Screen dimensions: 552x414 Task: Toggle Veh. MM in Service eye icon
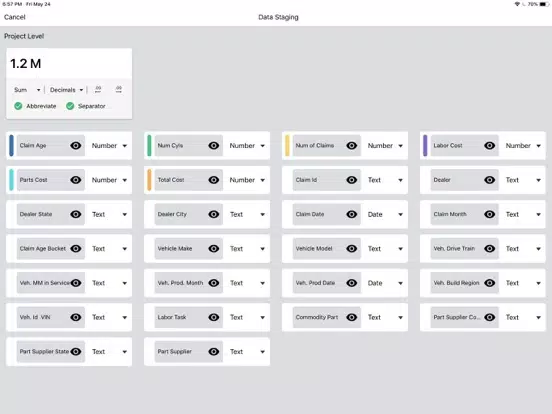click(76, 283)
